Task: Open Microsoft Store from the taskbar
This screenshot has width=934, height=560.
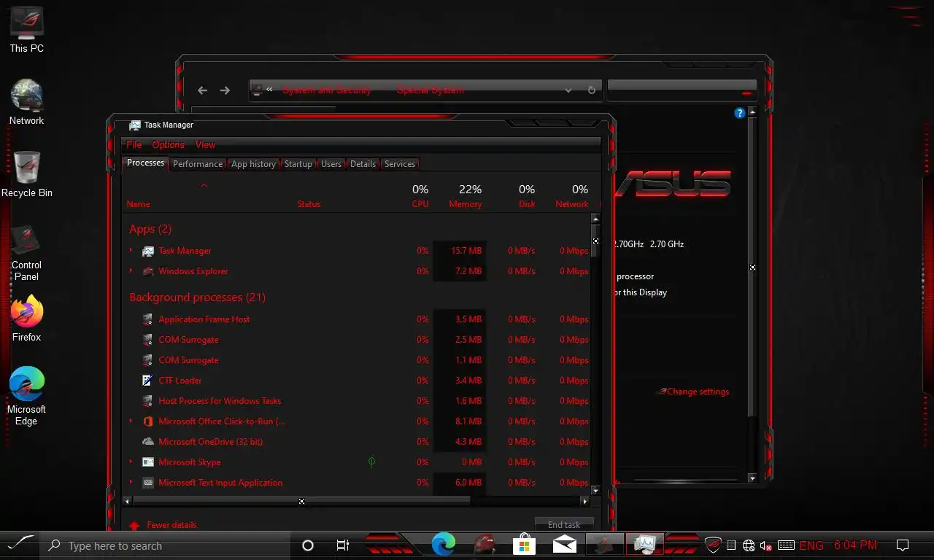Action: tap(524, 544)
